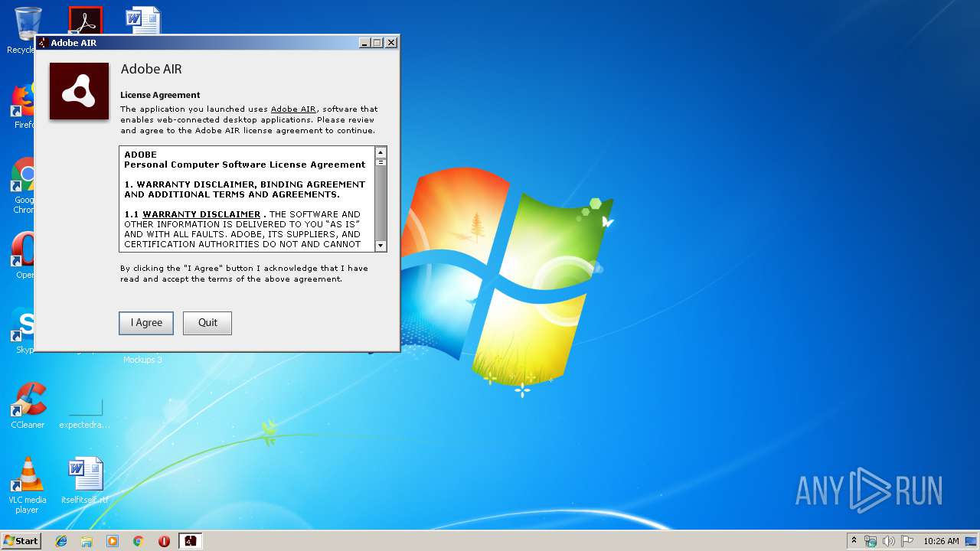Viewport: 980px width, 551px height.
Task: Select the Google Chrome desktop shortcut
Action: 25,186
